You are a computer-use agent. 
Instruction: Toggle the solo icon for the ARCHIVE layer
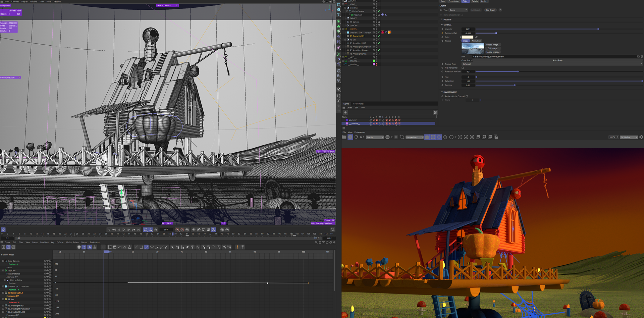[371, 120]
